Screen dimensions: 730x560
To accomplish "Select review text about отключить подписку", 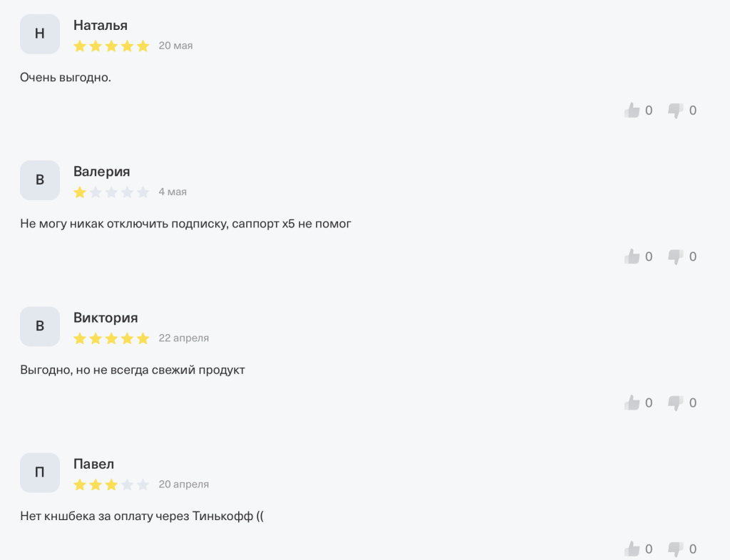I will tap(185, 224).
